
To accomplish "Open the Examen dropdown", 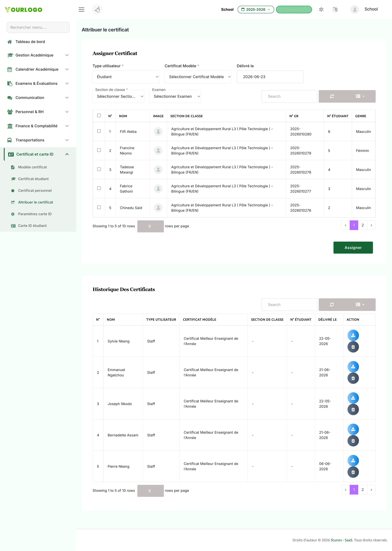I will [175, 96].
